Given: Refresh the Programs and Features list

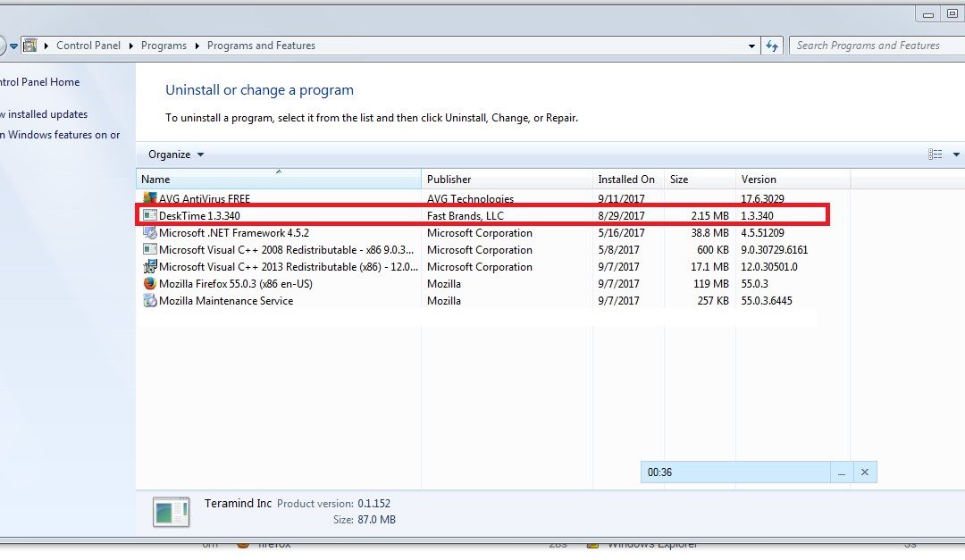Looking at the screenshot, I should [772, 46].
